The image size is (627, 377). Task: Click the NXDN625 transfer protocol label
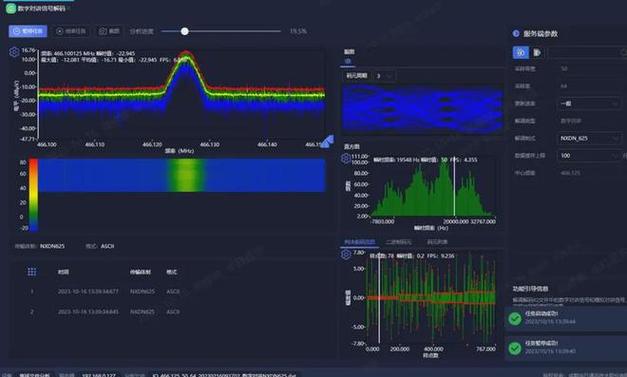point(52,246)
